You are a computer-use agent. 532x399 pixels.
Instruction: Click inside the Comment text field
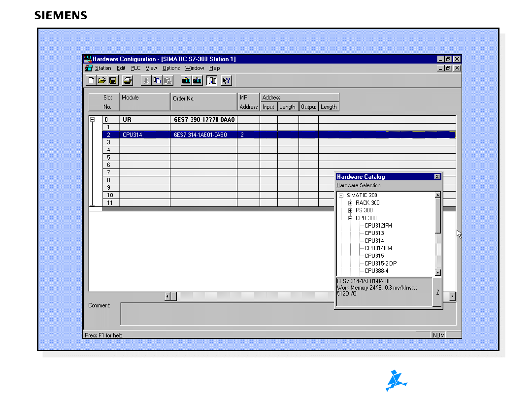[227, 314]
